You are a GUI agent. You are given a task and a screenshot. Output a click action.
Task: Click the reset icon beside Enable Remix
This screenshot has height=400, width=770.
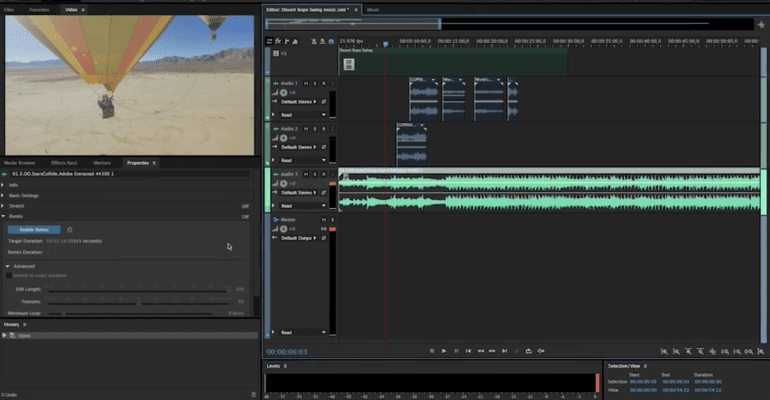[x=70, y=230]
